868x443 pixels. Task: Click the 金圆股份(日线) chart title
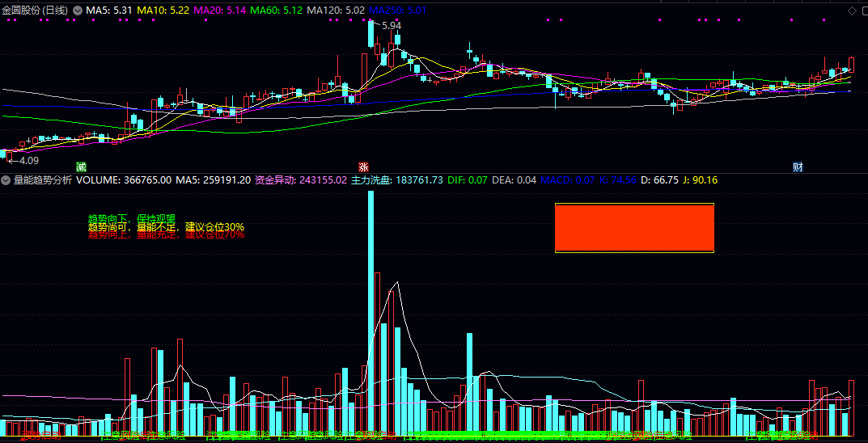point(36,10)
